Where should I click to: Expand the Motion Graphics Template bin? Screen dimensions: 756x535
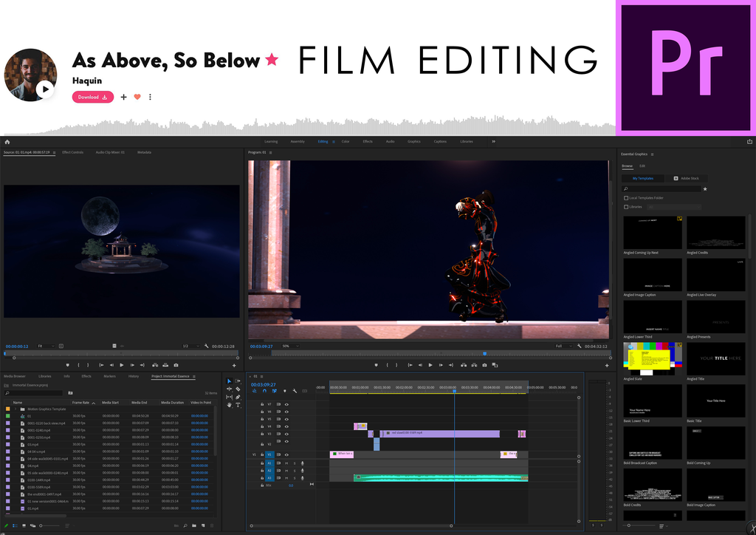pyautogui.click(x=16, y=409)
